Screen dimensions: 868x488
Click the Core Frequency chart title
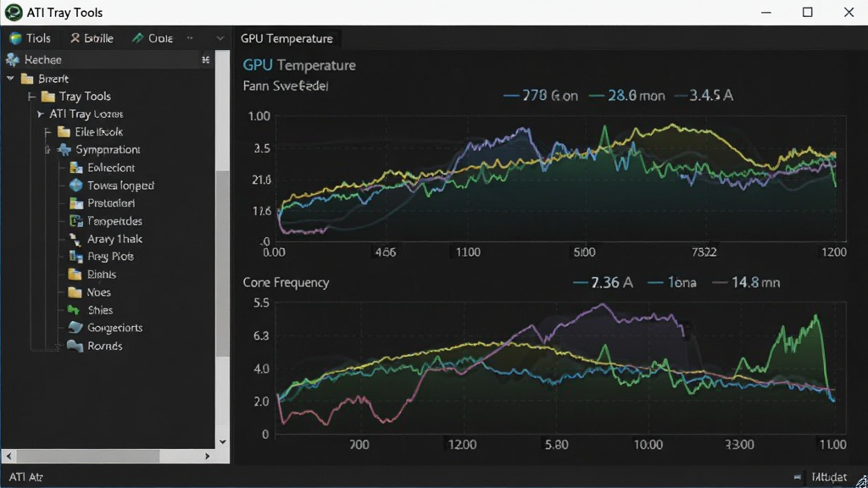point(286,282)
